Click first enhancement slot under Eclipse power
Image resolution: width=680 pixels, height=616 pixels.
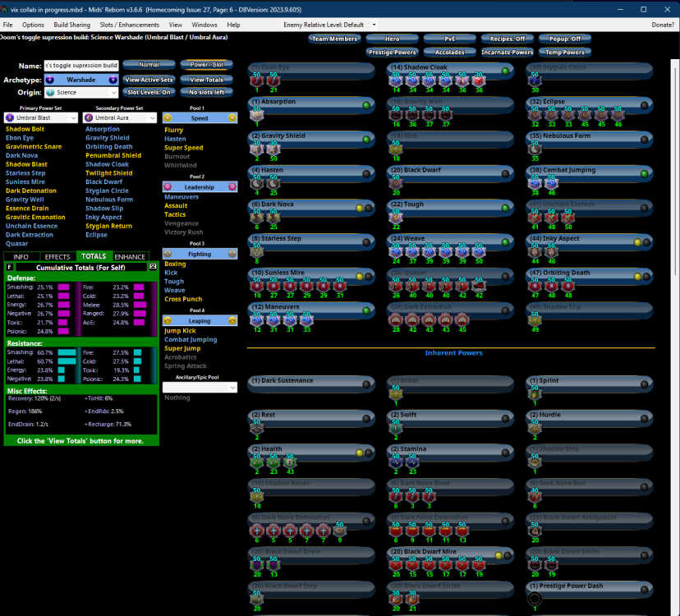pyautogui.click(x=534, y=115)
